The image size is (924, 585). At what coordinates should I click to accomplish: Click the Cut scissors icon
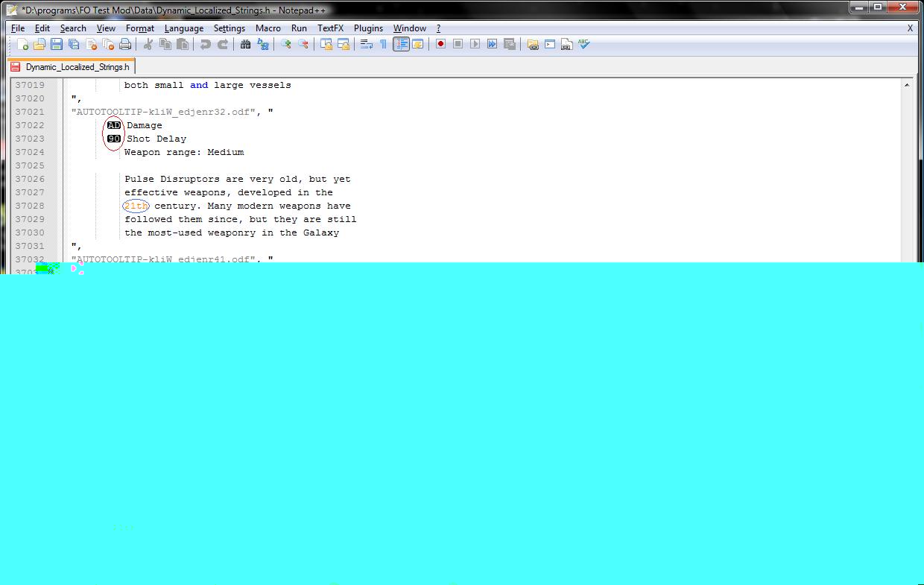click(x=148, y=45)
